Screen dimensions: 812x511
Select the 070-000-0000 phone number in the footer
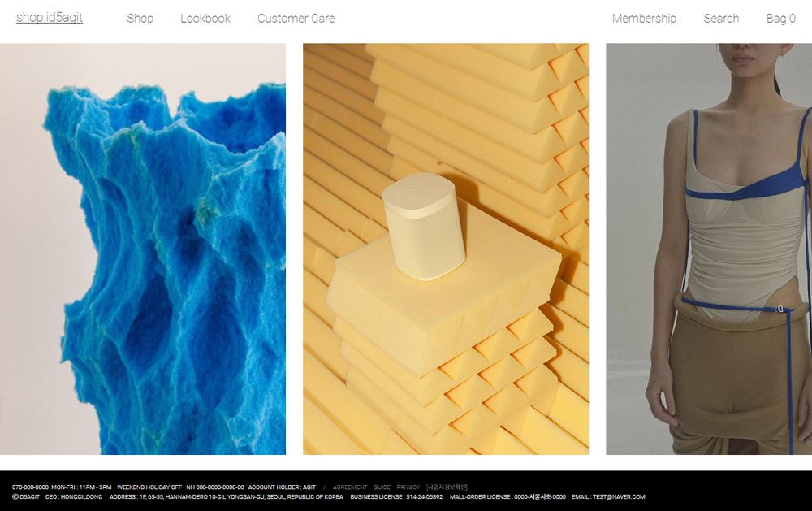point(30,487)
